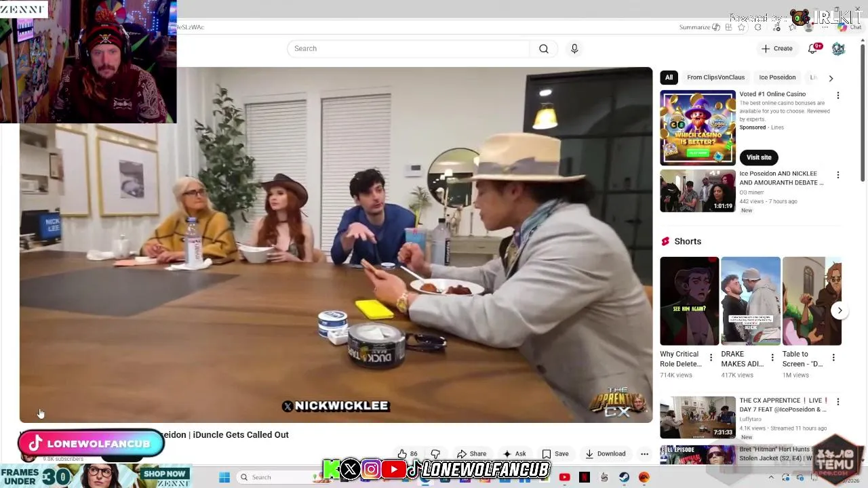Open options menu for Ice Poseidon debate video
Screen dimensions: 868x488
click(838, 175)
